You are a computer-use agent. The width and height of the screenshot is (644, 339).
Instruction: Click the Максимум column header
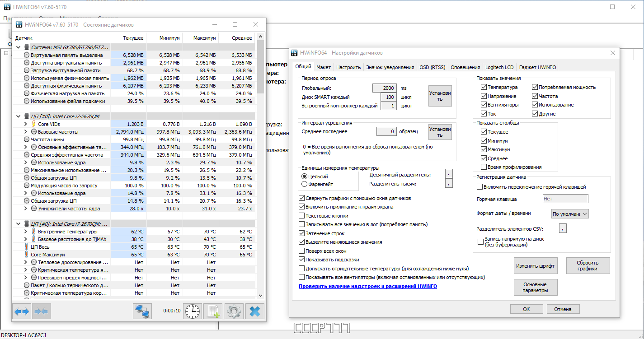click(x=200, y=38)
